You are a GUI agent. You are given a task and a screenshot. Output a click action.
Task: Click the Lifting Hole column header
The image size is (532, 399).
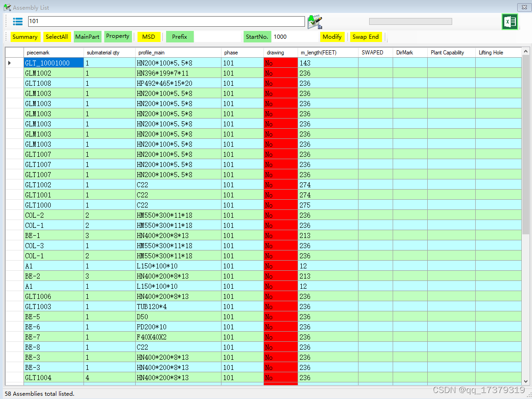point(498,53)
